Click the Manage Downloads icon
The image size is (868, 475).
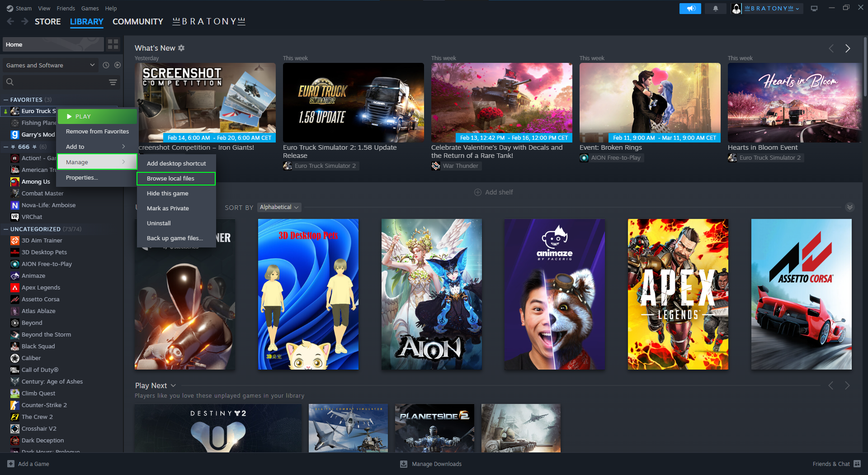404,464
